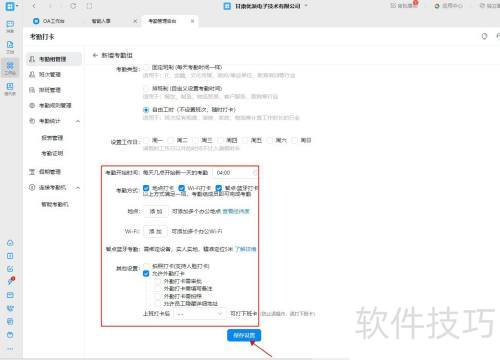
Task: Open the company name dropdown arrow
Action: point(306,6)
